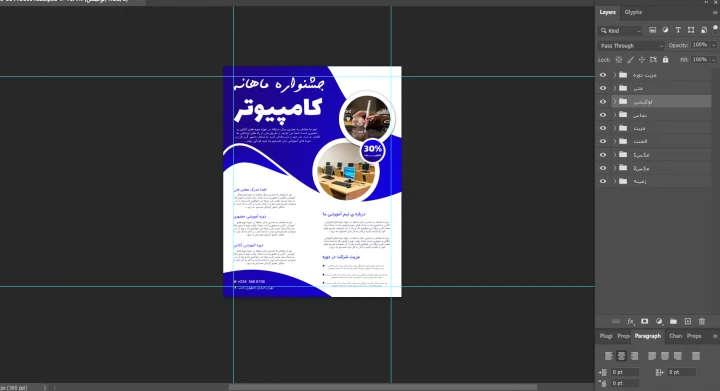This screenshot has width=720, height=391.
Task: Filter layers by type (T icon)
Action: [x=678, y=30]
